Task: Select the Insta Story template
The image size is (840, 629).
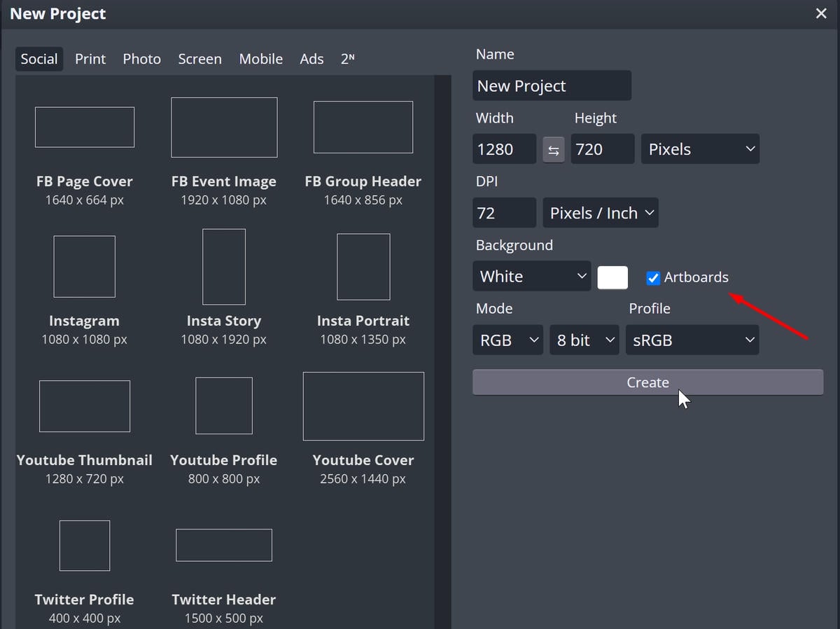Action: pyautogui.click(x=224, y=289)
